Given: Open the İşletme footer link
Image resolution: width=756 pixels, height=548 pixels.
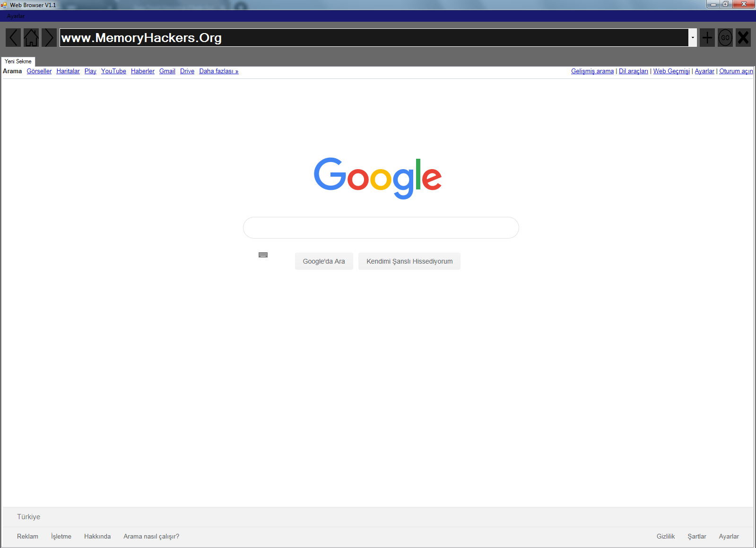Looking at the screenshot, I should [x=61, y=536].
